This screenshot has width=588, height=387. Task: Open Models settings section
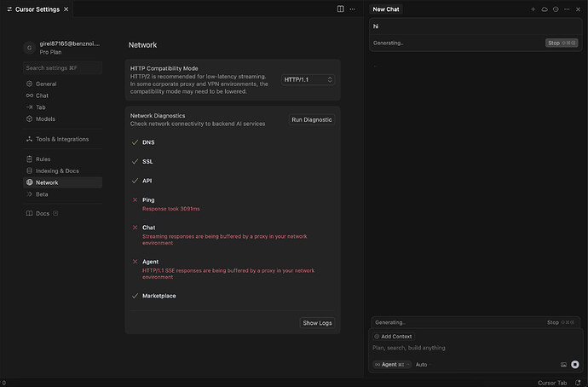coord(62,118)
